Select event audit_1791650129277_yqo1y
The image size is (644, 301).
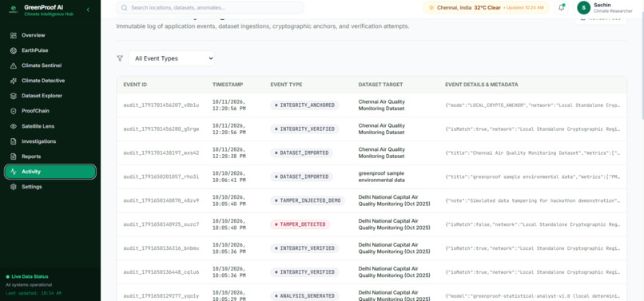161,296
